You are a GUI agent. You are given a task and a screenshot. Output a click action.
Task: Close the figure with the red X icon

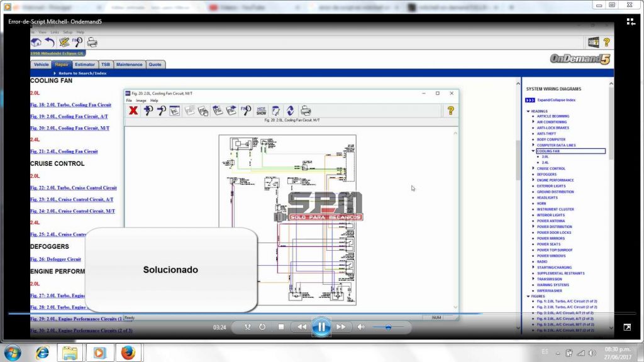coord(133,111)
